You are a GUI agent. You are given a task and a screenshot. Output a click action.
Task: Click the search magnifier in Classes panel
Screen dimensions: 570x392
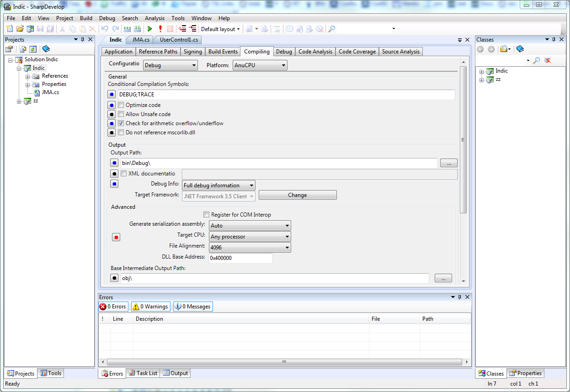(x=537, y=60)
